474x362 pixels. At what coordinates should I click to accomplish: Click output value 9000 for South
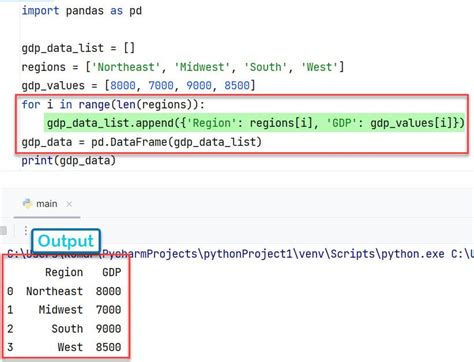point(108,329)
